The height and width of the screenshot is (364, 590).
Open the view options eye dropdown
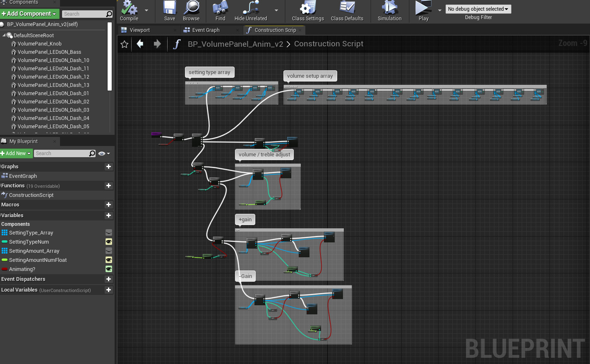104,153
